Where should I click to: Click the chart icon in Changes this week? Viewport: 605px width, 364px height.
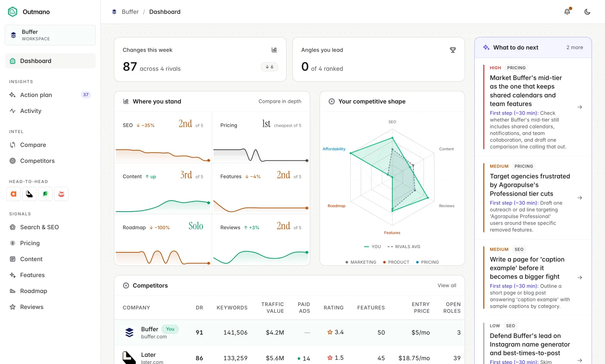[274, 50]
